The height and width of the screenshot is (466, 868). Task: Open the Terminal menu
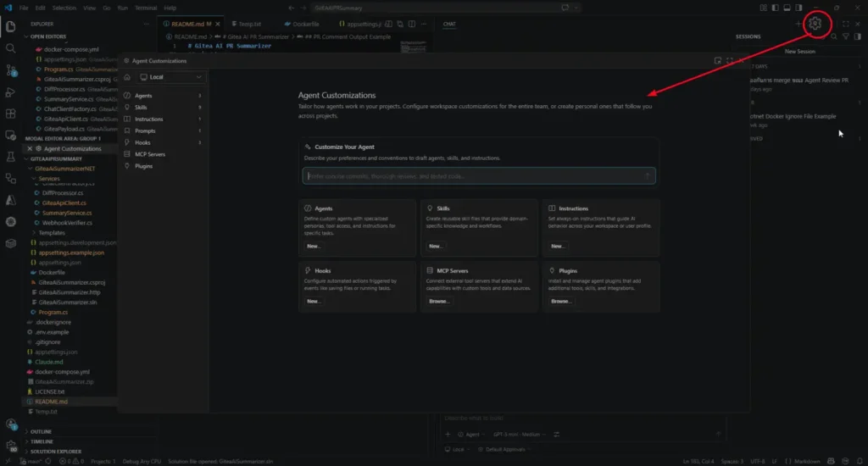[x=145, y=8]
